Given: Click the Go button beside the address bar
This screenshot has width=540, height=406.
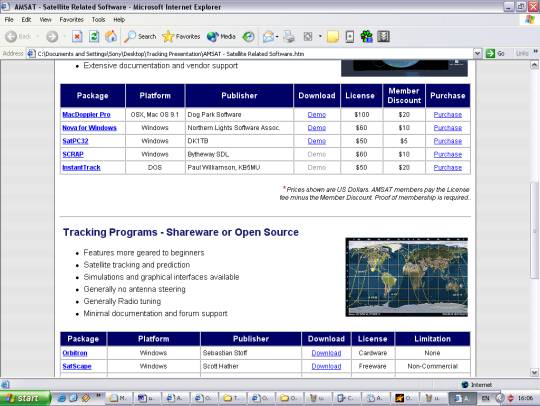Looking at the screenshot, I should [495, 53].
